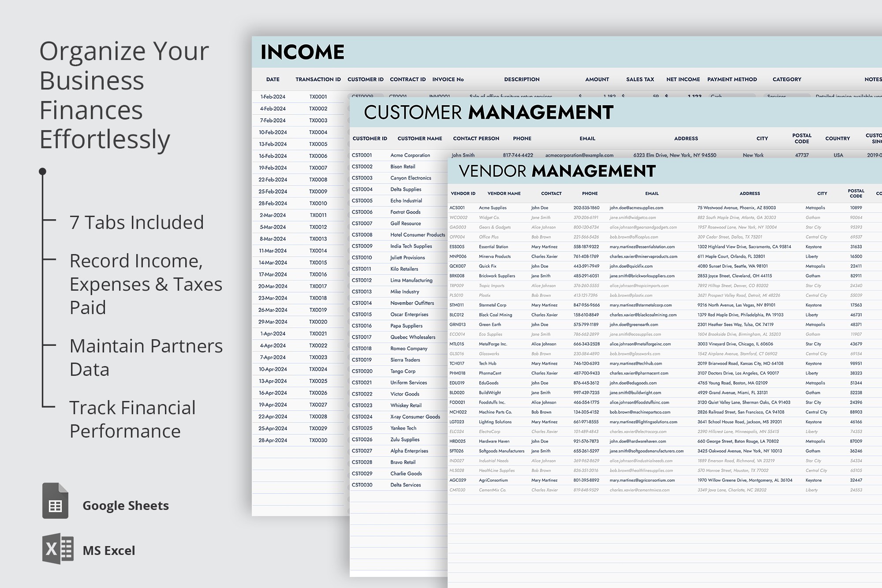Click the email acmecorporation@example.com
This screenshot has height=588, width=882.
579,155
